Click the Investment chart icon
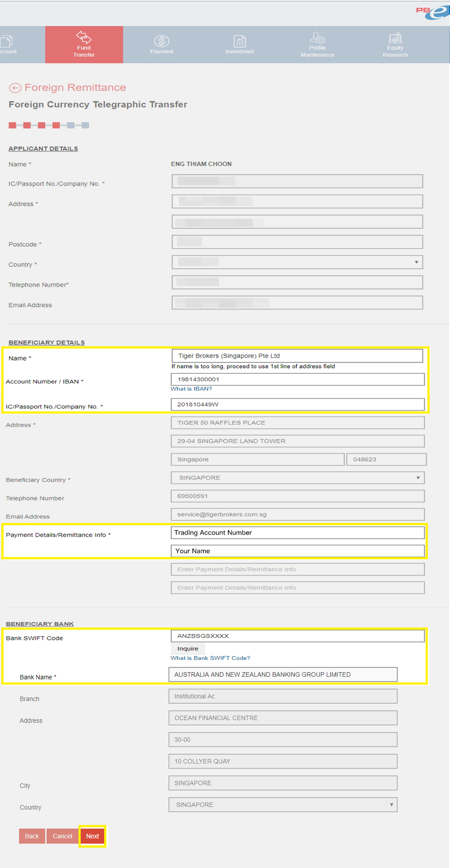The height and width of the screenshot is (868, 450). coord(240,41)
